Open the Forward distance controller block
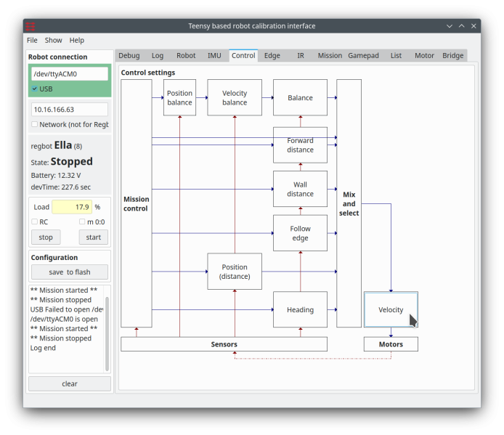 tap(300, 145)
